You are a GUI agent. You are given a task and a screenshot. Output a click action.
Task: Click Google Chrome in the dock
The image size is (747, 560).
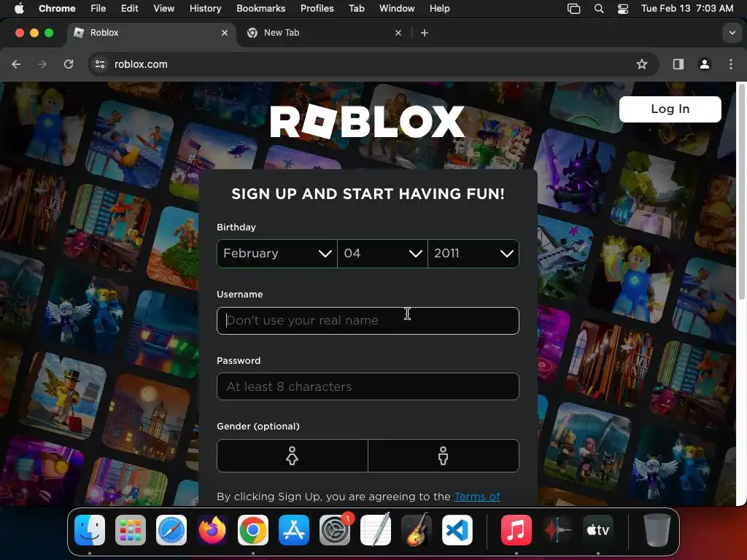253,530
